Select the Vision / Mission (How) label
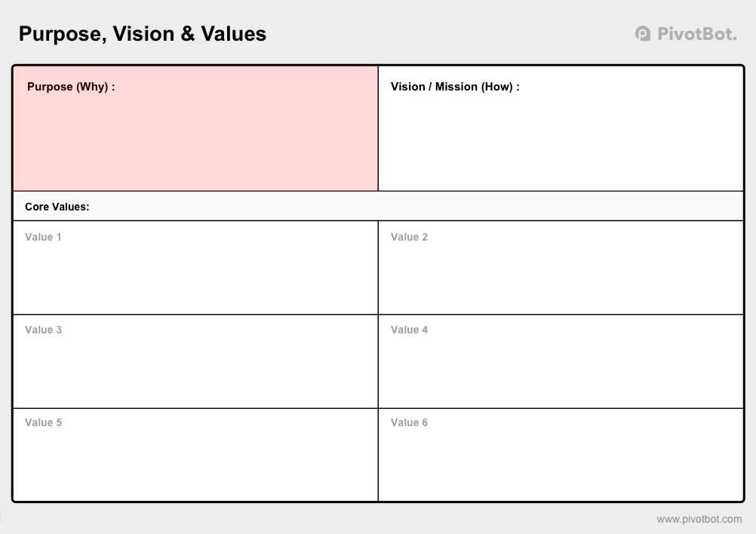Screen dimensions: 756x534 [455, 87]
